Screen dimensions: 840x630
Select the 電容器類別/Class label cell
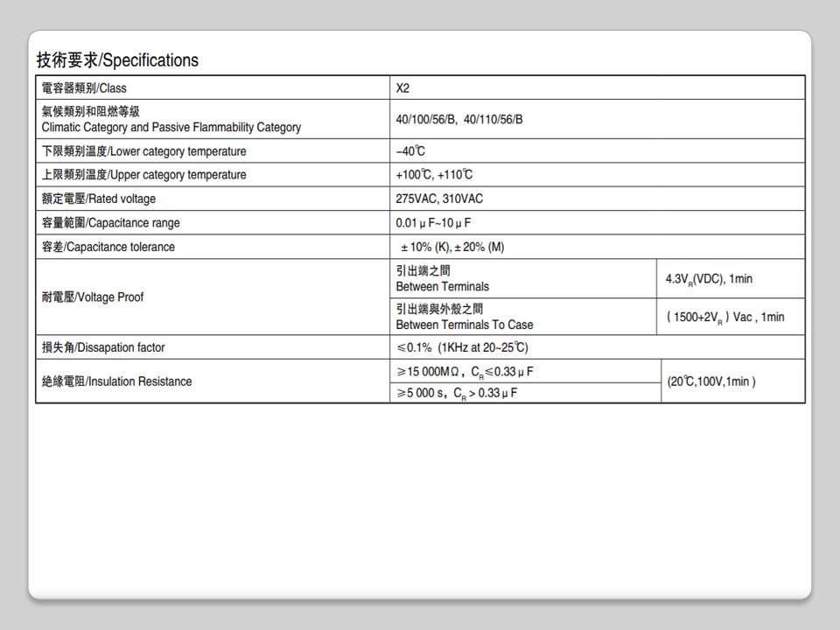[84, 87]
